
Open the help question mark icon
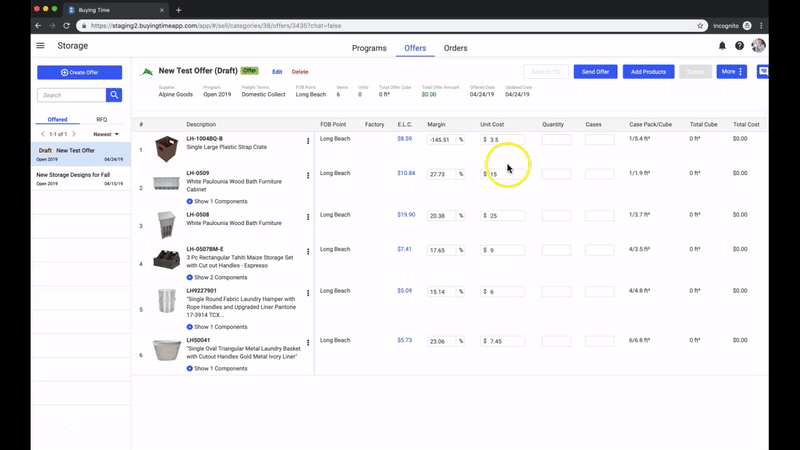pyautogui.click(x=740, y=46)
